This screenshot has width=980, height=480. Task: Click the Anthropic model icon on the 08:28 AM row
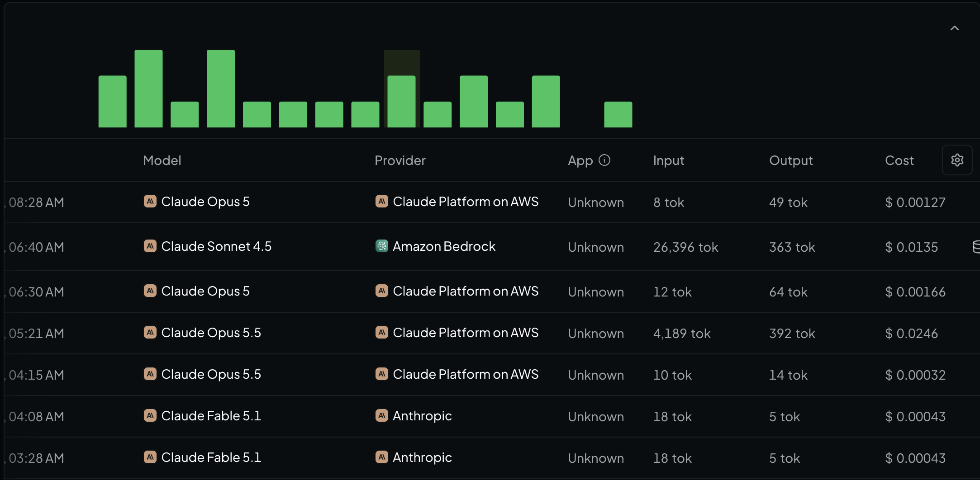[x=150, y=201]
